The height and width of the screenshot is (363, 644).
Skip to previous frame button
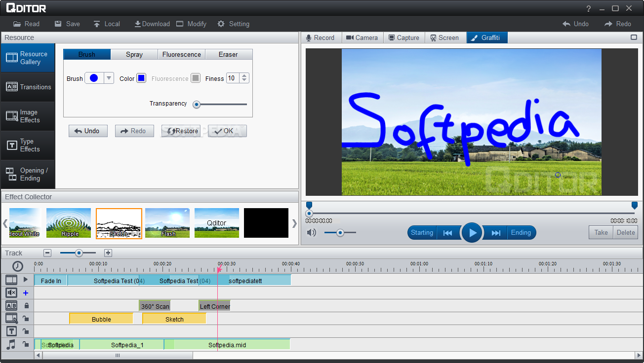coord(448,233)
